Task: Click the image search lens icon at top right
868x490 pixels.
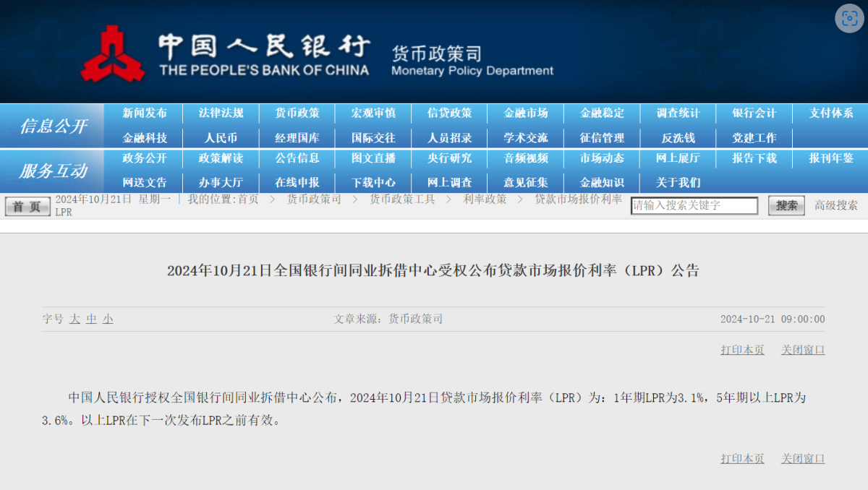Action: click(x=849, y=18)
